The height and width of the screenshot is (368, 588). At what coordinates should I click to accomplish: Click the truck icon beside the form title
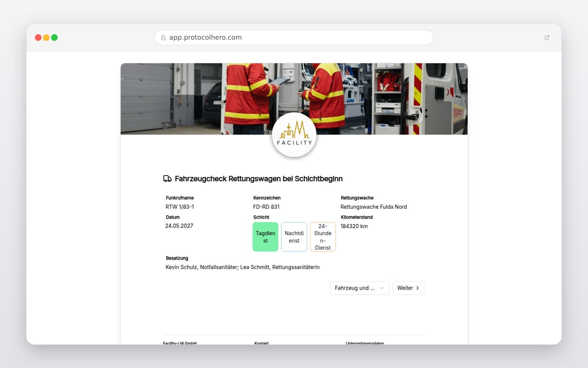tap(167, 179)
